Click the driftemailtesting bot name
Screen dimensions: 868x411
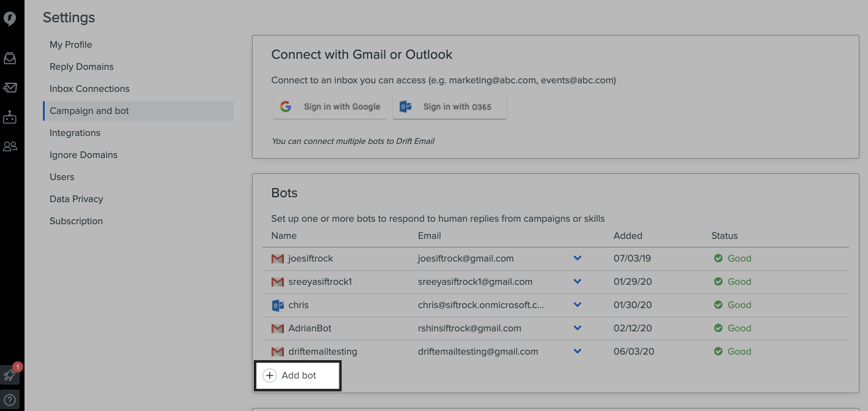(322, 352)
